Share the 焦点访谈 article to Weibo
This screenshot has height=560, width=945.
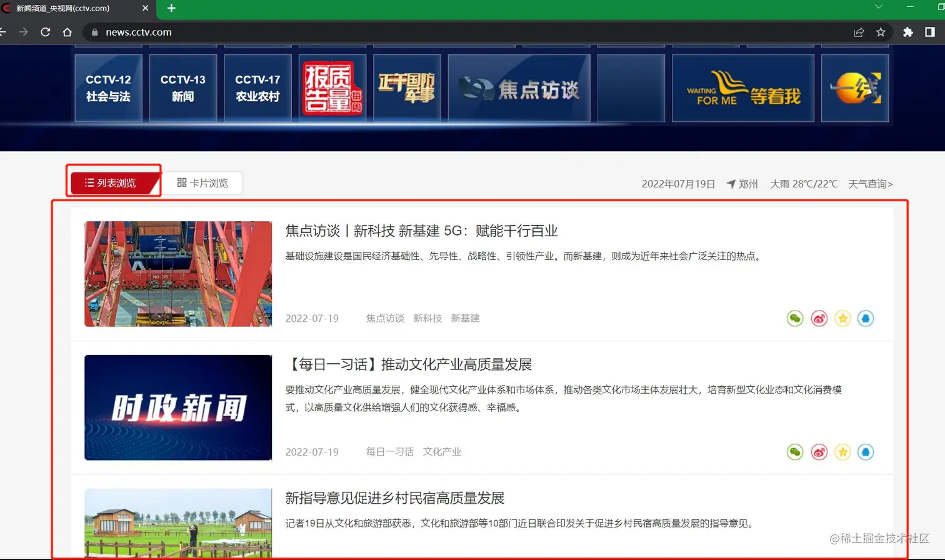[819, 318]
